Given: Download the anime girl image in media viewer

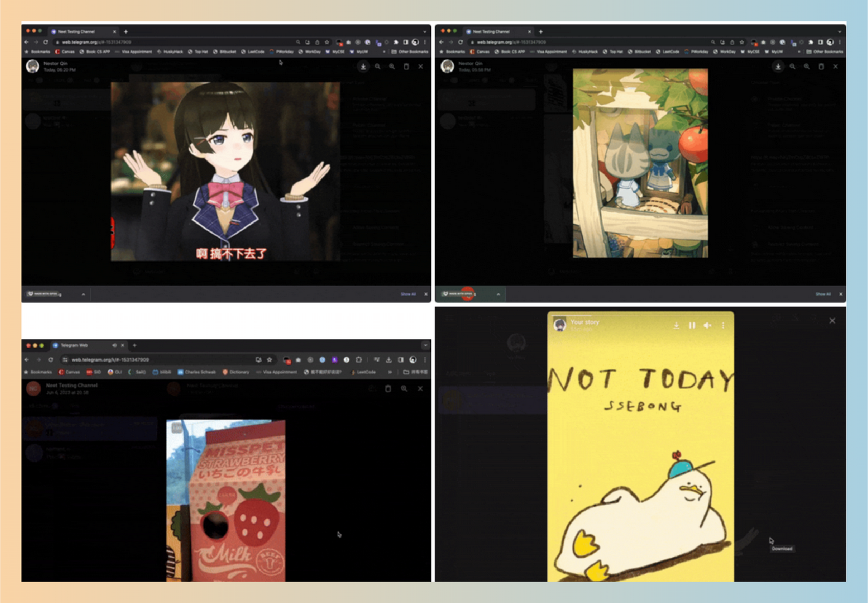Looking at the screenshot, I should click(363, 66).
